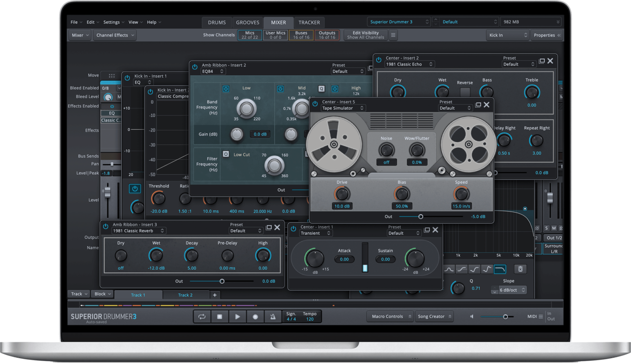Click the record button in the transport
631x364 pixels.
(x=255, y=317)
